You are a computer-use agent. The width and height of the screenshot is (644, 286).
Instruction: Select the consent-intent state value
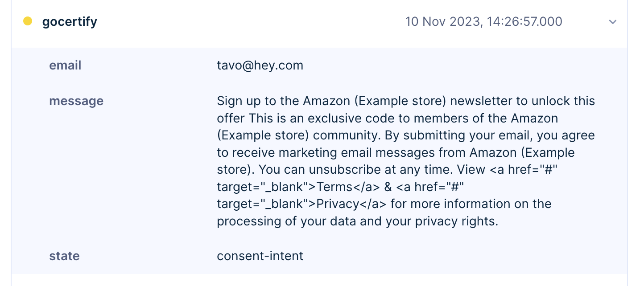pyautogui.click(x=260, y=256)
